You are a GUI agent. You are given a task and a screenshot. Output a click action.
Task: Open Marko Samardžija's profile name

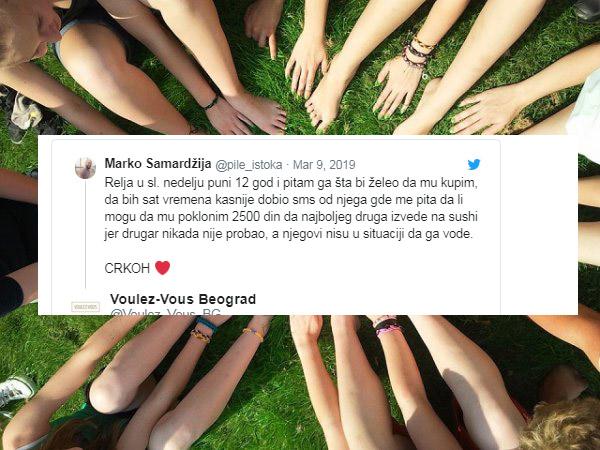[x=158, y=164]
